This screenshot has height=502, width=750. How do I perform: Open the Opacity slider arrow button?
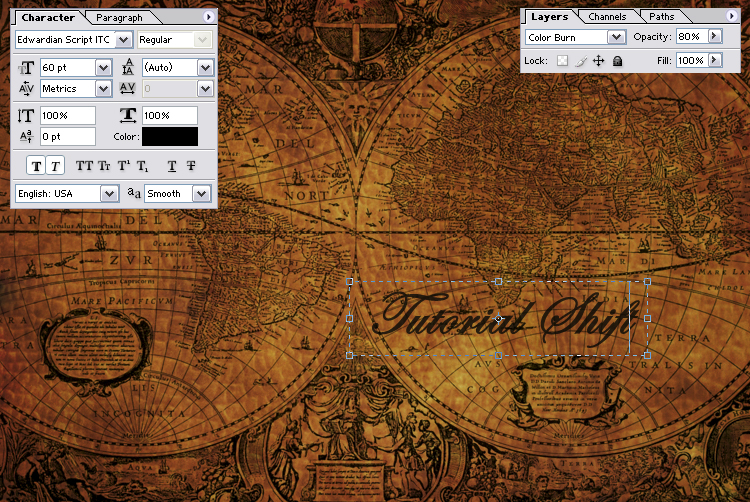pyautogui.click(x=714, y=36)
